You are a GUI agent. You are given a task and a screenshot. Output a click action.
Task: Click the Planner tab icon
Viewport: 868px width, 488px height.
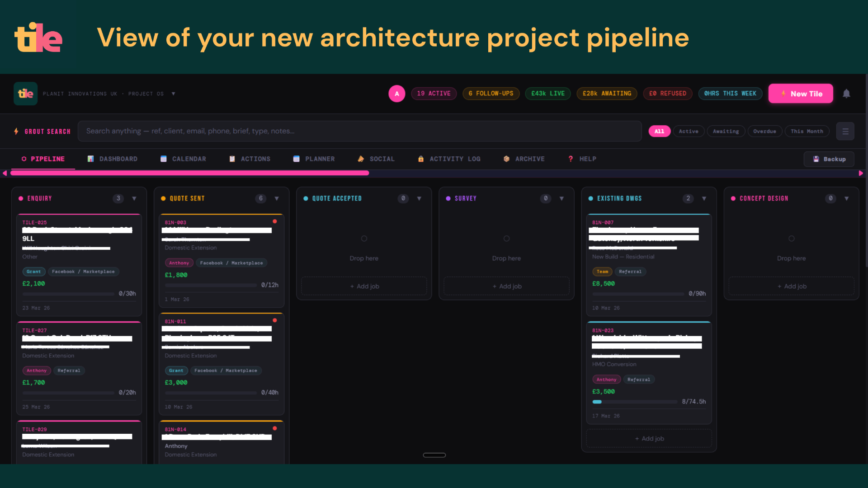coord(296,159)
